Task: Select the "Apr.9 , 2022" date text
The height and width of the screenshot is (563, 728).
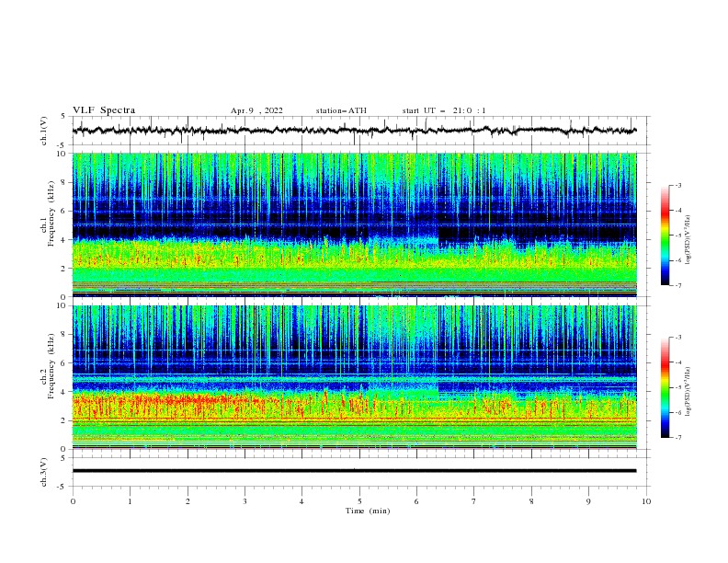Action: 256,110
